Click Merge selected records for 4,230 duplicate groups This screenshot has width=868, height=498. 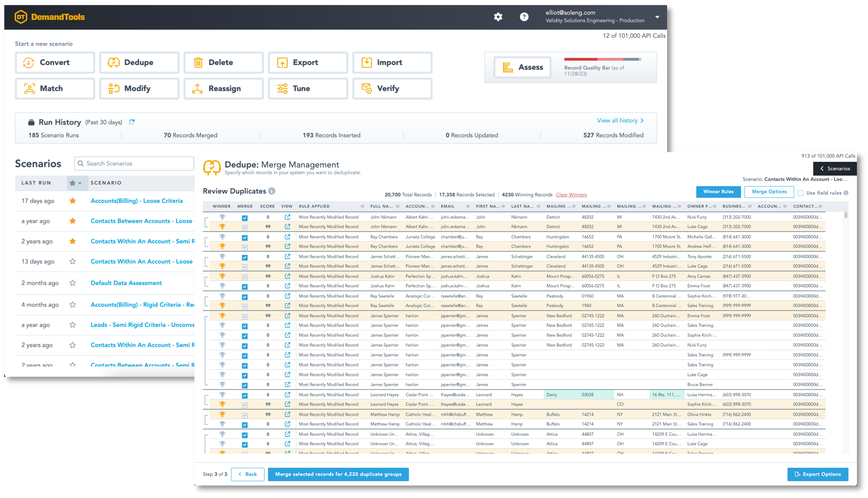tap(338, 474)
